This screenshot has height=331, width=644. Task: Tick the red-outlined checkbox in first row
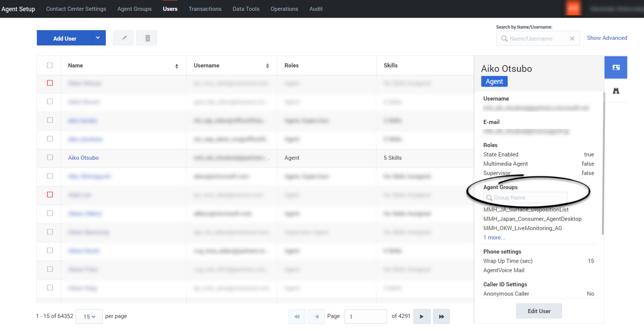click(x=50, y=83)
